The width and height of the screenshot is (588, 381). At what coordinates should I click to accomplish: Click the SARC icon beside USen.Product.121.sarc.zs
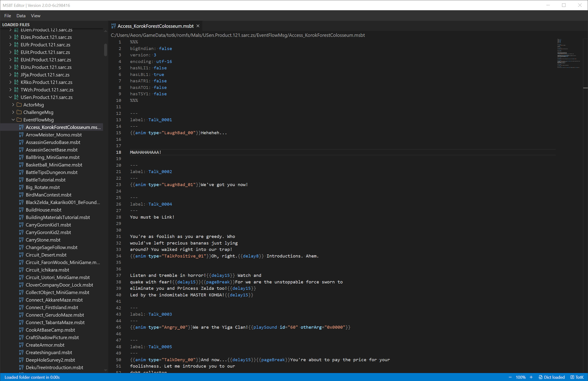tap(16, 97)
